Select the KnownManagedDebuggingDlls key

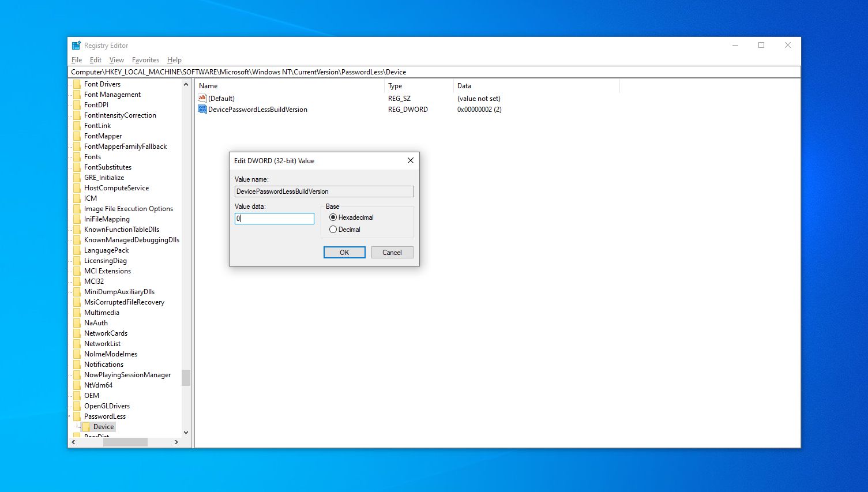click(131, 240)
